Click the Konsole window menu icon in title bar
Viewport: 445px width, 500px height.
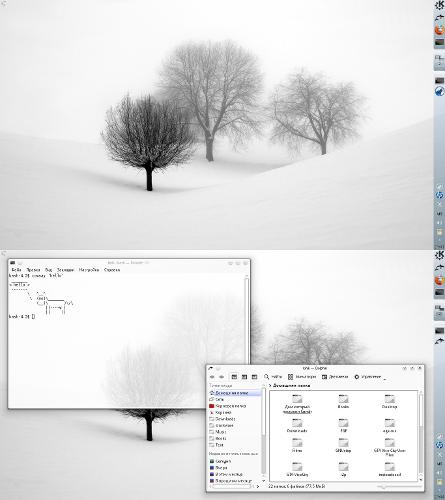tap(13, 263)
